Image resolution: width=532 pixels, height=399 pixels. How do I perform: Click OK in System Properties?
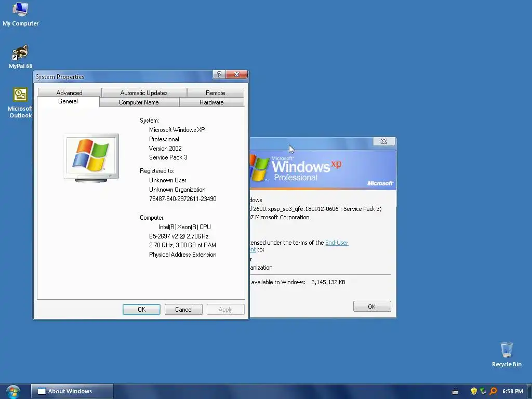pyautogui.click(x=141, y=310)
